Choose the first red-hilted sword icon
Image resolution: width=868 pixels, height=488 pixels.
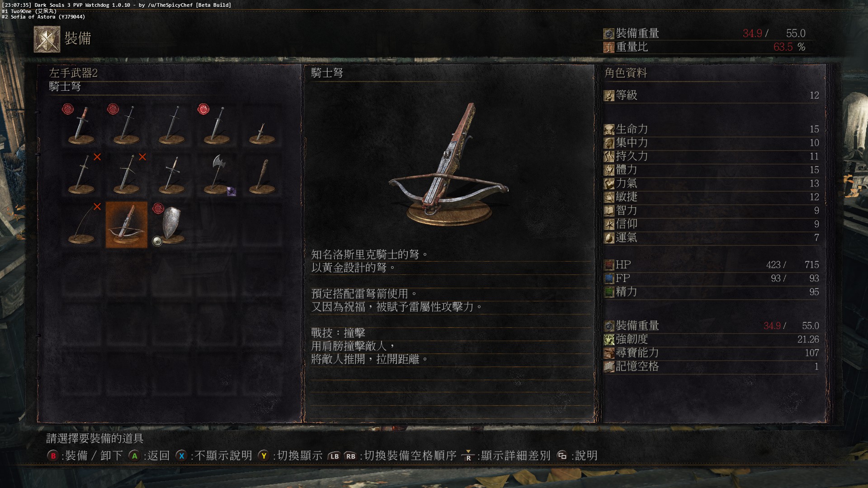[81, 125]
